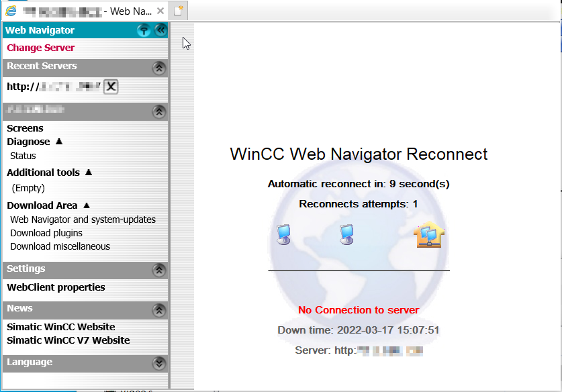Select the Diagnose heading
The image size is (562, 392).
[28, 142]
